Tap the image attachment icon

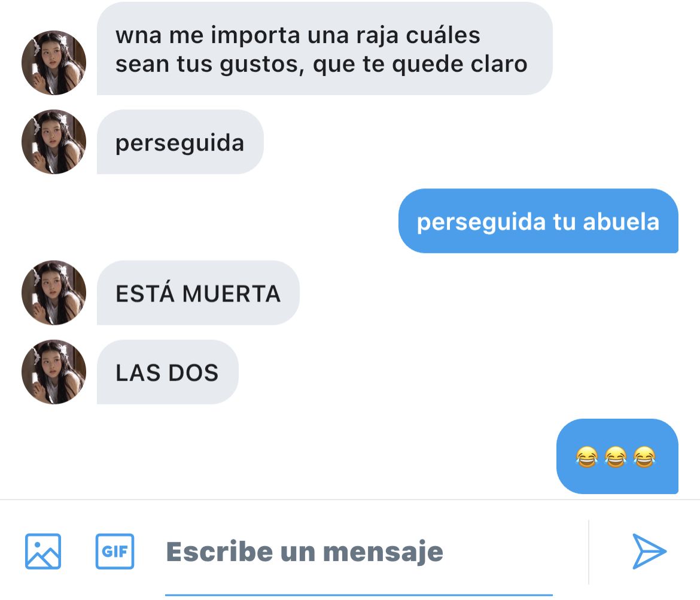point(43,552)
